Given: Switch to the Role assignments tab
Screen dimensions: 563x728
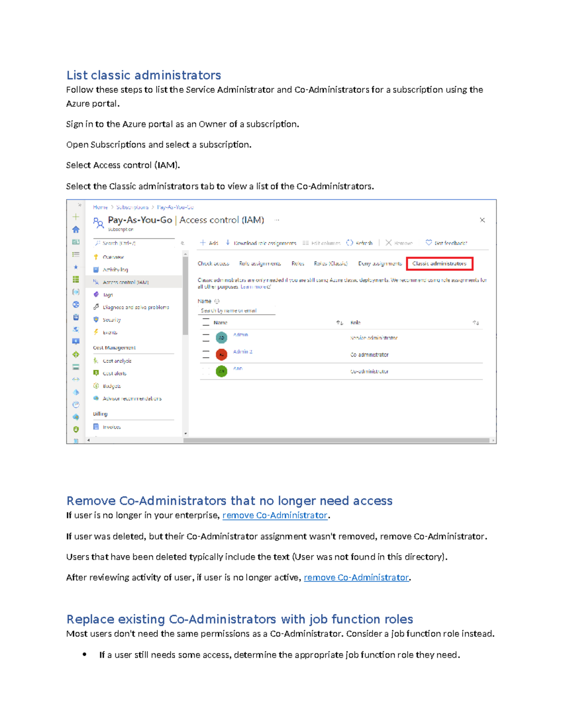Looking at the screenshot, I should tap(260, 263).
